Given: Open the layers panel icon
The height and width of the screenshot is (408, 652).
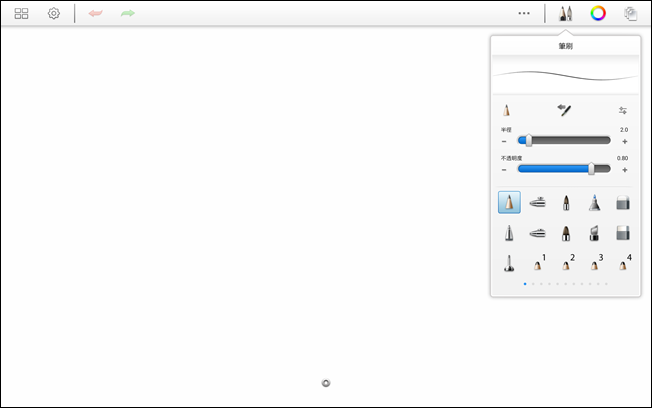Looking at the screenshot, I should click(630, 14).
